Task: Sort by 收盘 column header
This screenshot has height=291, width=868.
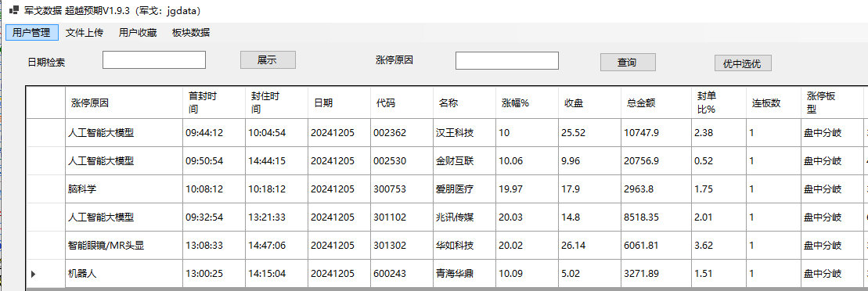Action: pyautogui.click(x=589, y=102)
